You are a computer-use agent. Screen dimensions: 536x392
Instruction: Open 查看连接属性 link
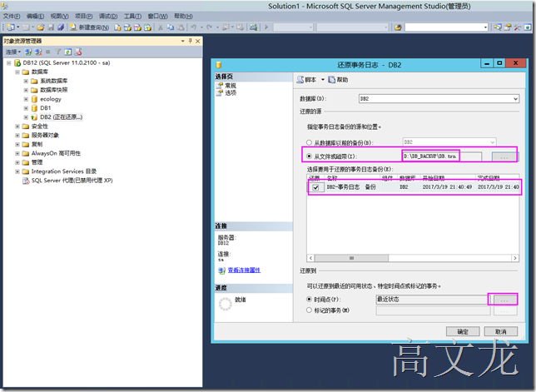(x=244, y=270)
